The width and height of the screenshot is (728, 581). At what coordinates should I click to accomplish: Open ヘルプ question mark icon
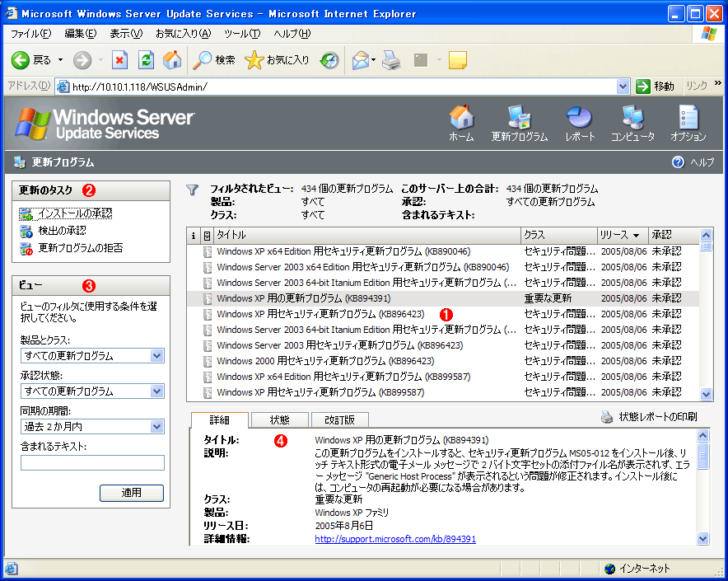tap(679, 162)
